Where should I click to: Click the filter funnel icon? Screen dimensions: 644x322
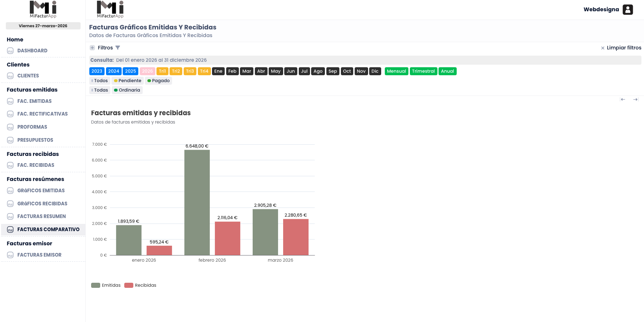118,48
